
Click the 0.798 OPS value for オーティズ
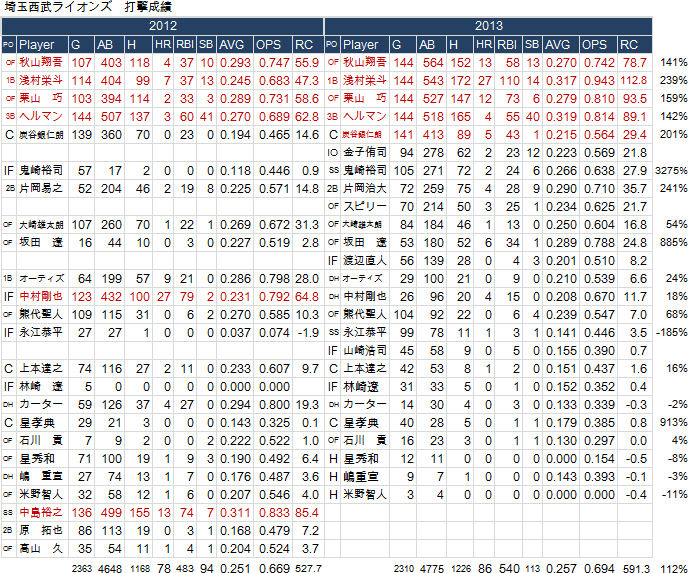tap(274, 278)
